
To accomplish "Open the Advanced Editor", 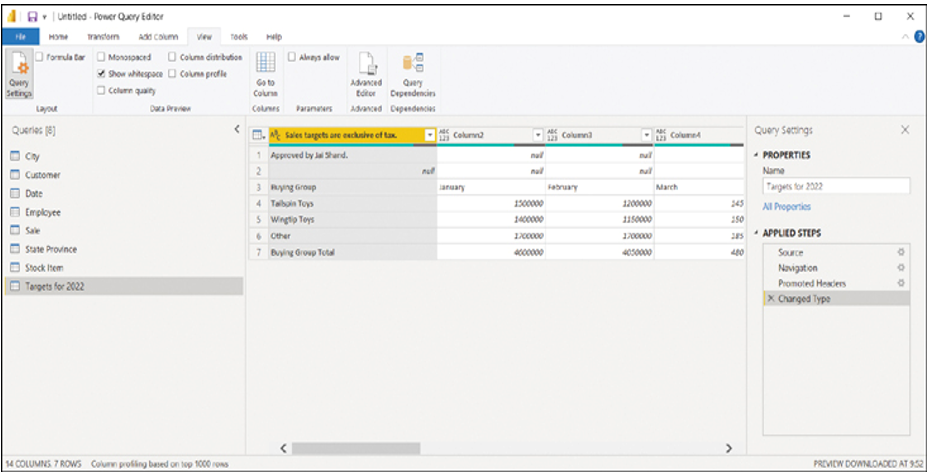I will coord(366,75).
